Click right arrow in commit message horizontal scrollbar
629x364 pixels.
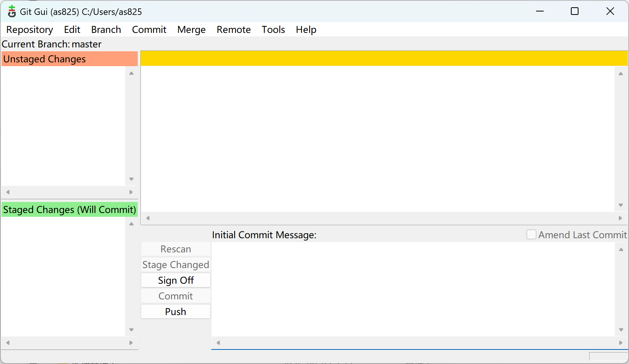pyautogui.click(x=621, y=343)
